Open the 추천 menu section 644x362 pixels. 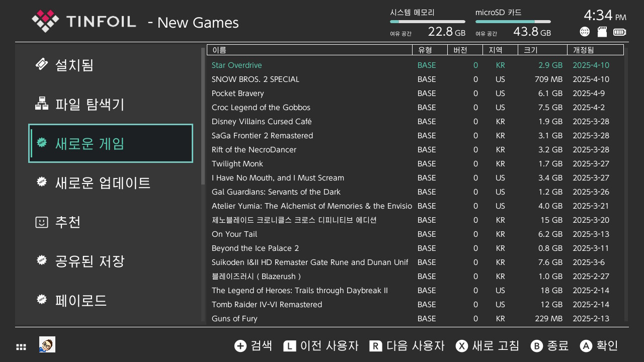coord(111,222)
